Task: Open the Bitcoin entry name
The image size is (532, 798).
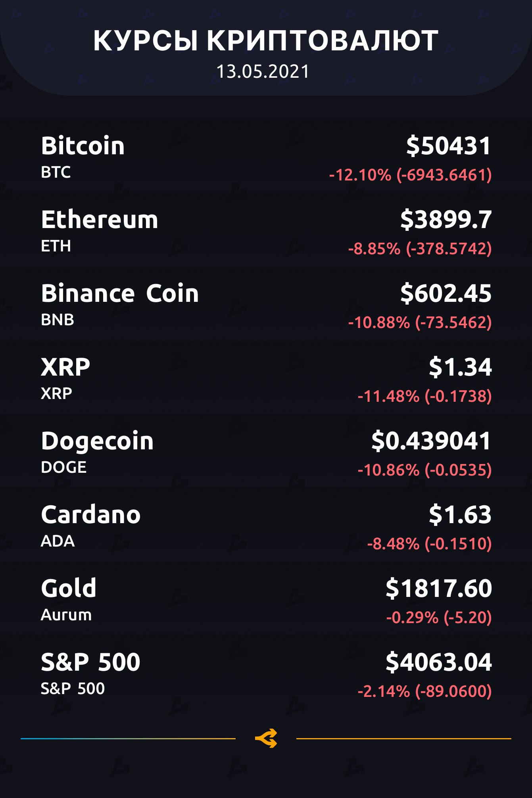Action: (83, 146)
